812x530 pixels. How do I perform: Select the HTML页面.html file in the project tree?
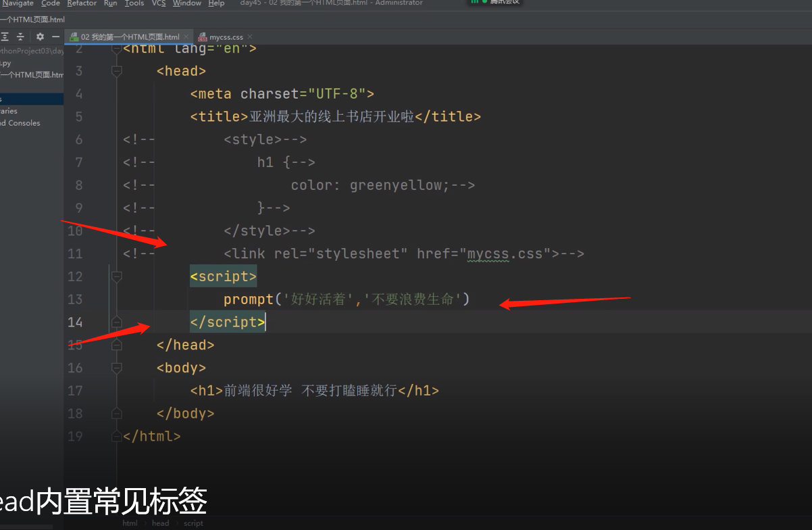pos(32,75)
